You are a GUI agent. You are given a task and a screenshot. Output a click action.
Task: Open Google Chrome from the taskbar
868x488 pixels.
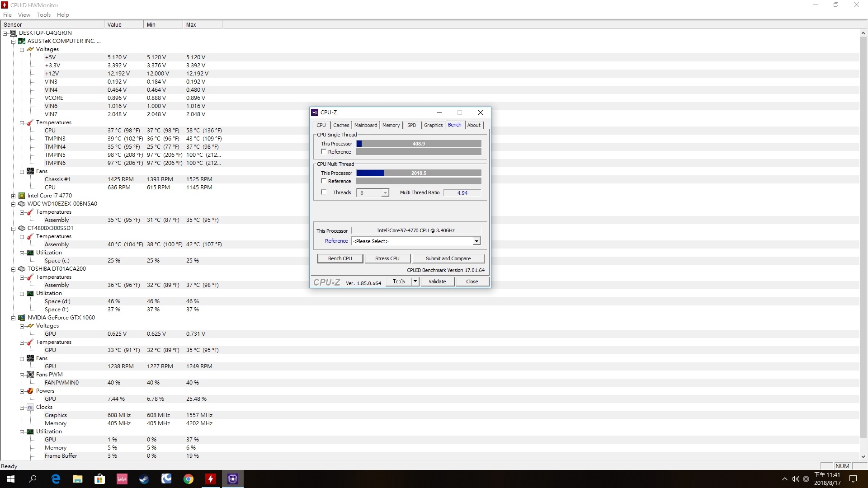click(189, 479)
